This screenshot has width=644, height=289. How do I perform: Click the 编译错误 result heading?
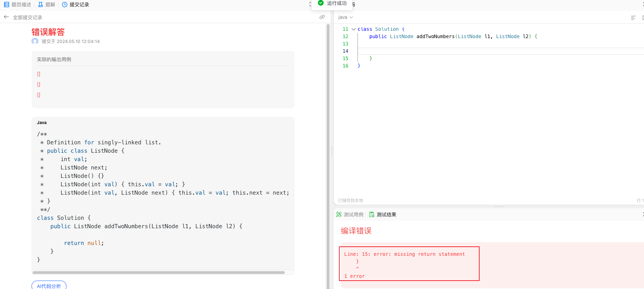[356, 231]
